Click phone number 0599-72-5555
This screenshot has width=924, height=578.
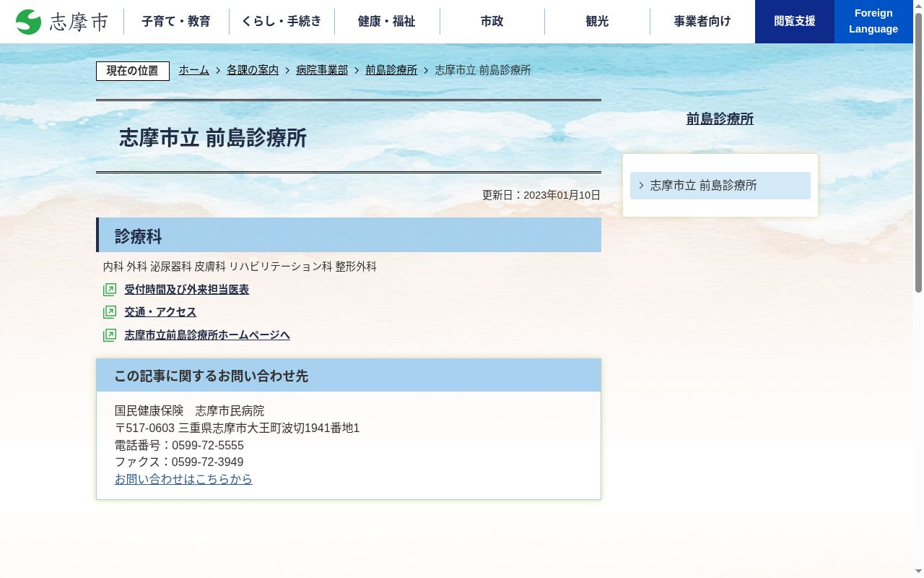coord(208,446)
